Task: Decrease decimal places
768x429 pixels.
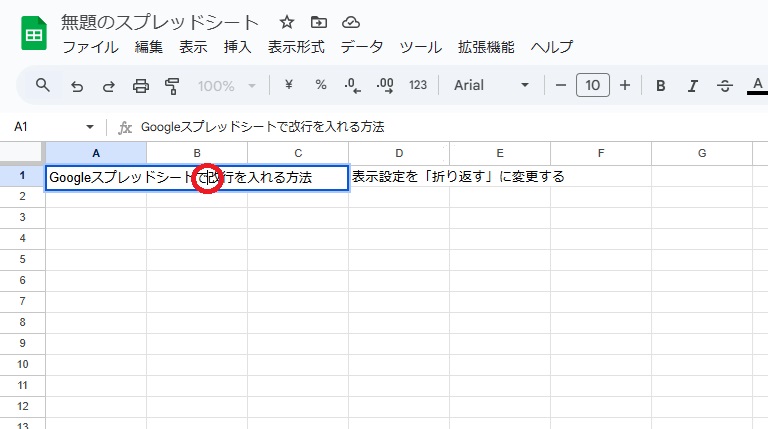Action: click(352, 85)
